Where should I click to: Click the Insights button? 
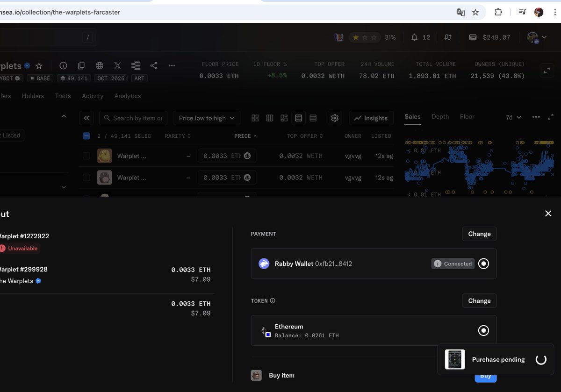(371, 118)
